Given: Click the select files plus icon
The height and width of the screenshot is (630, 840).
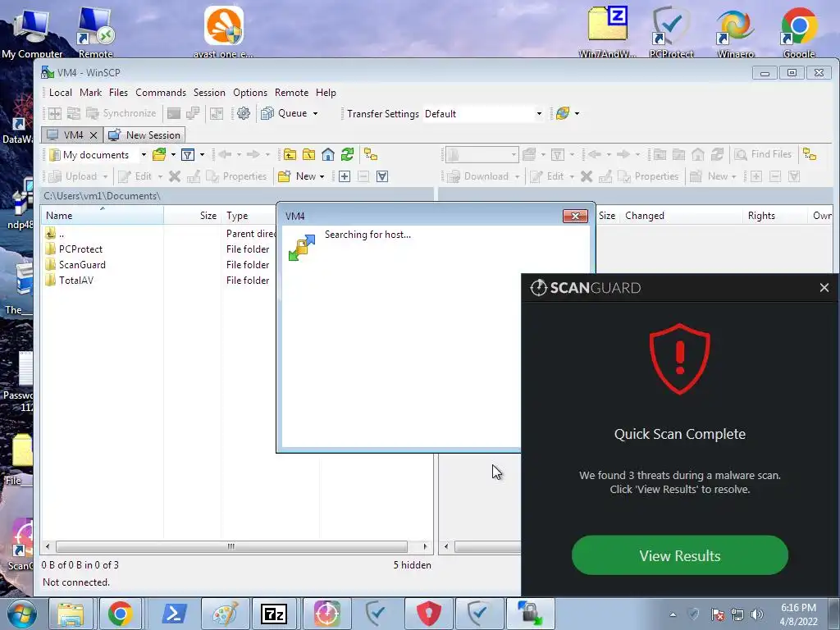Looking at the screenshot, I should pyautogui.click(x=345, y=176).
